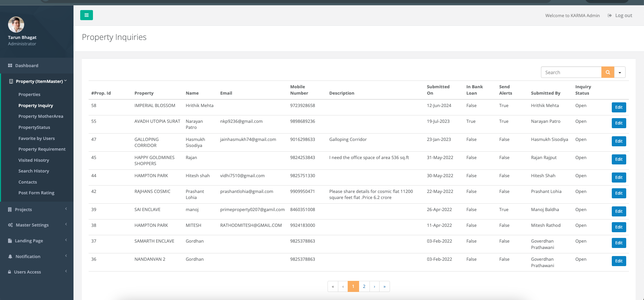Focus the Search input field

click(571, 72)
